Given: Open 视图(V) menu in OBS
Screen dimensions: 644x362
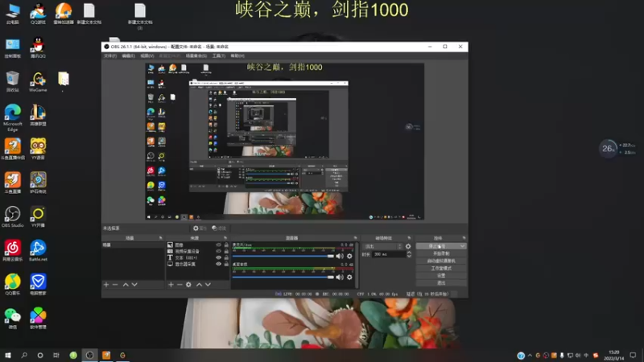Looking at the screenshot, I should point(147,56).
